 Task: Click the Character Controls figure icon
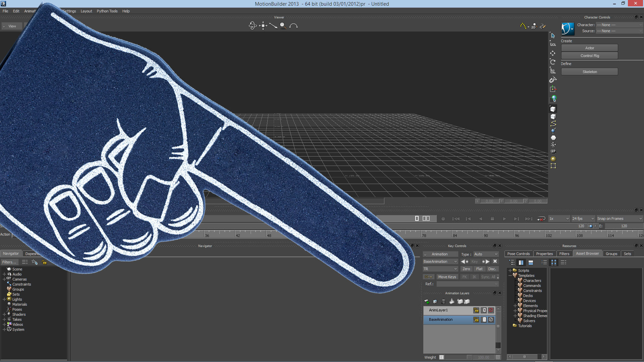pos(568,28)
